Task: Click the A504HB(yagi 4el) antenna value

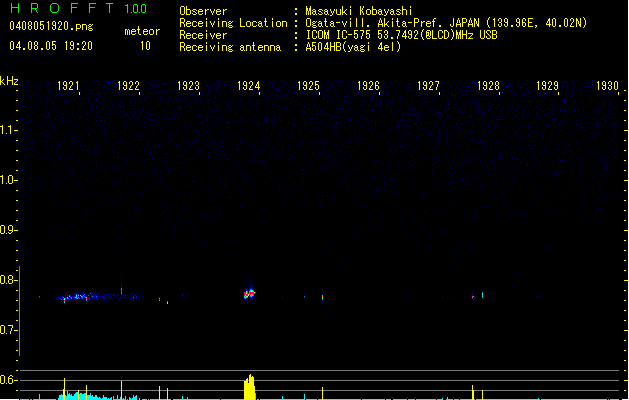Action: [x=353, y=47]
